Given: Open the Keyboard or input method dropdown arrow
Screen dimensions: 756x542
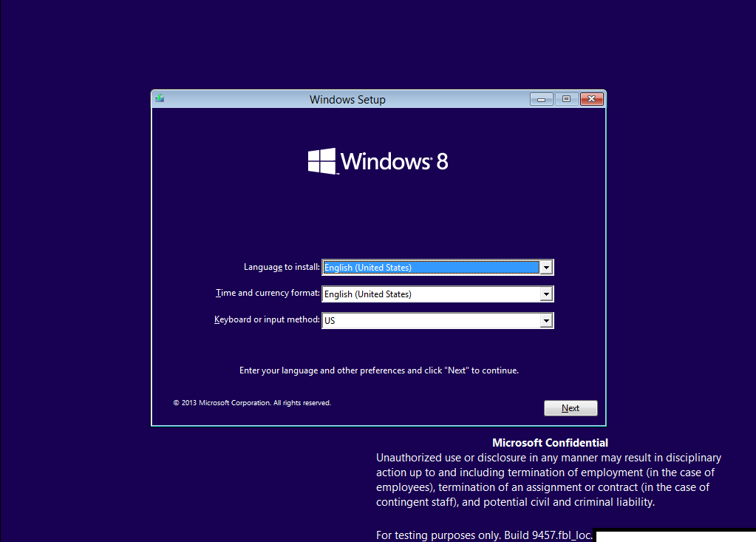Looking at the screenshot, I should pos(546,321).
